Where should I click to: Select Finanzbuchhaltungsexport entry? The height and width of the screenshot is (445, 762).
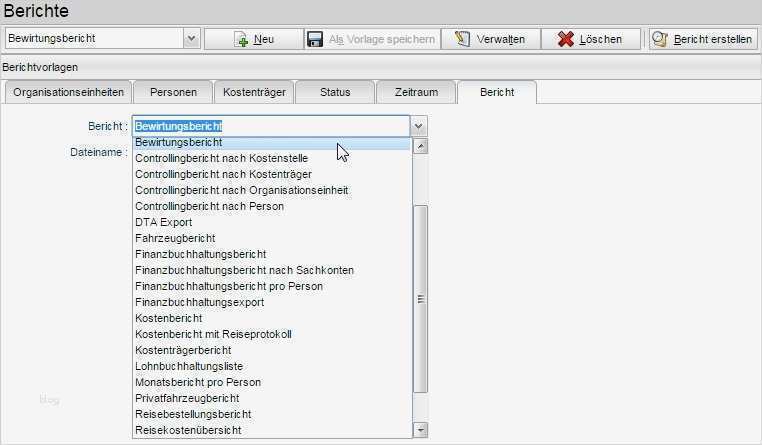(272, 303)
